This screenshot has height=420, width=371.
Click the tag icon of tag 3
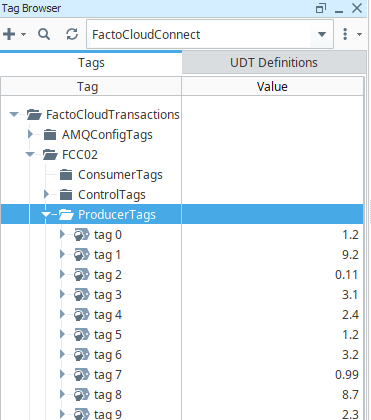pyautogui.click(x=82, y=295)
